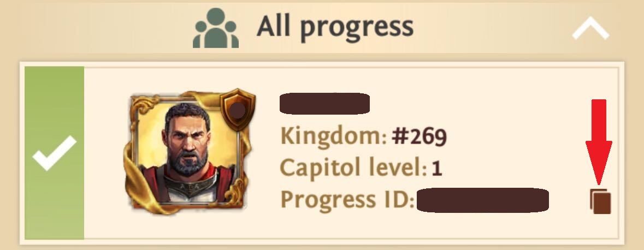Tap the redacted player name above Kingdom
Image resolution: width=644 pixels, height=250 pixels.
pos(324,104)
